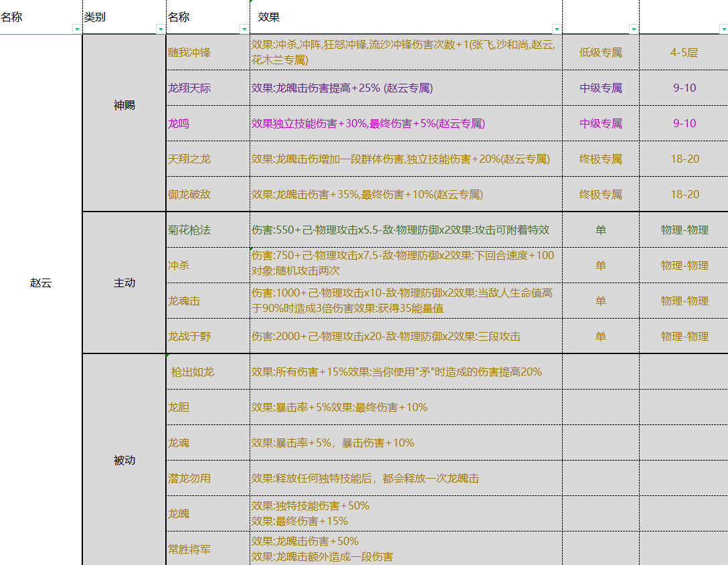Image resolution: width=728 pixels, height=565 pixels.
Task: Select 单 in the 龙战于野 row
Action: (601, 336)
